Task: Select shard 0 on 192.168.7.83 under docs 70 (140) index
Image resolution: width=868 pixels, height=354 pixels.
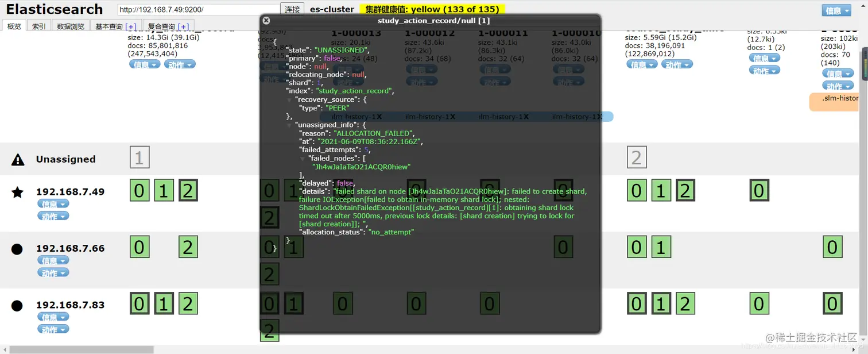Action: coord(832,303)
